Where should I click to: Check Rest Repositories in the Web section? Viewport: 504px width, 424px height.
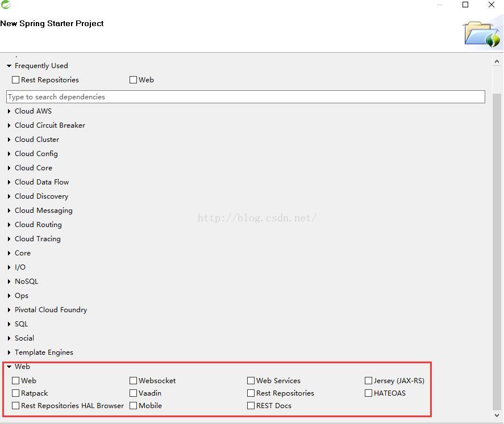tap(251, 393)
